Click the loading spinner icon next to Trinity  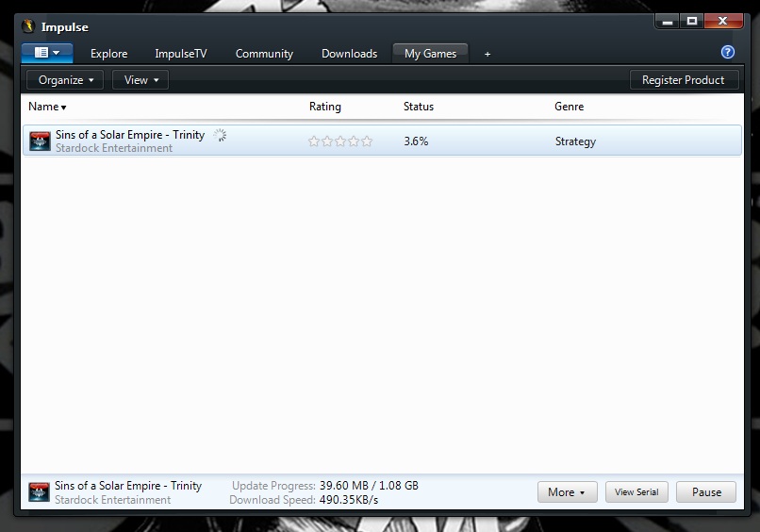pos(220,135)
